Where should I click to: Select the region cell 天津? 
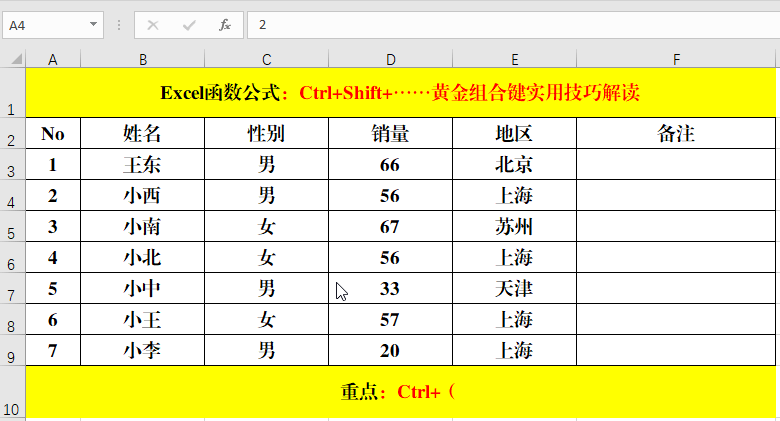point(514,288)
